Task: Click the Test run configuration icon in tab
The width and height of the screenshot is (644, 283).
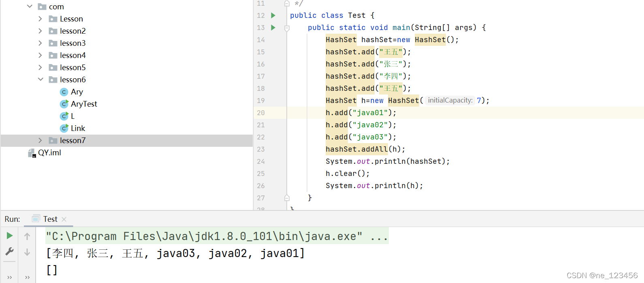Action: pyautogui.click(x=36, y=219)
